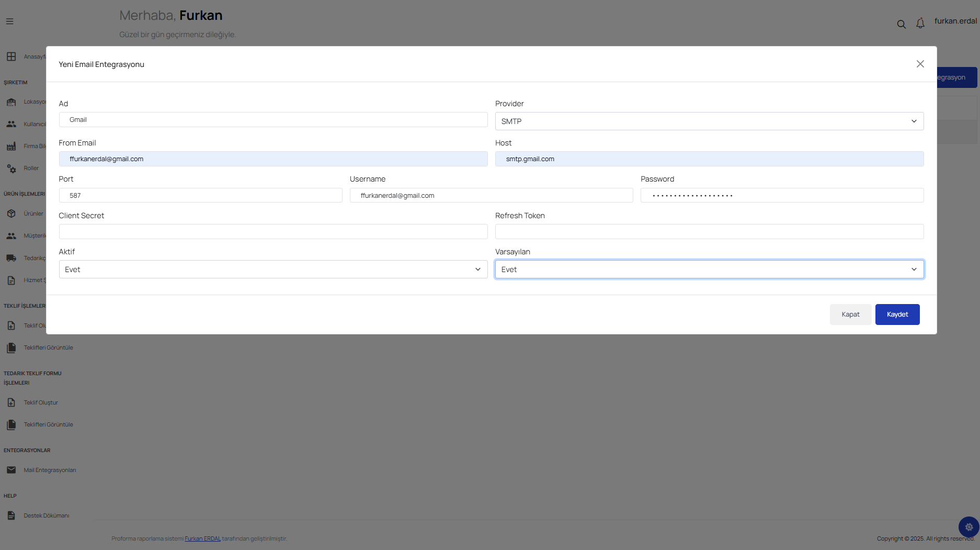980x550 pixels.
Task: Open Teklif Oluştur under Tedarik Teklif Formu
Action: click(41, 402)
